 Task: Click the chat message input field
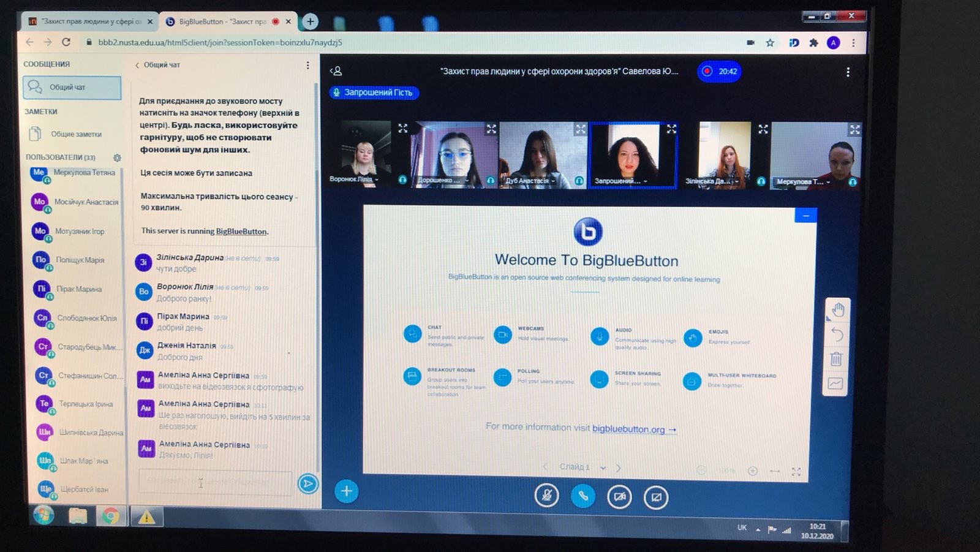(x=215, y=482)
